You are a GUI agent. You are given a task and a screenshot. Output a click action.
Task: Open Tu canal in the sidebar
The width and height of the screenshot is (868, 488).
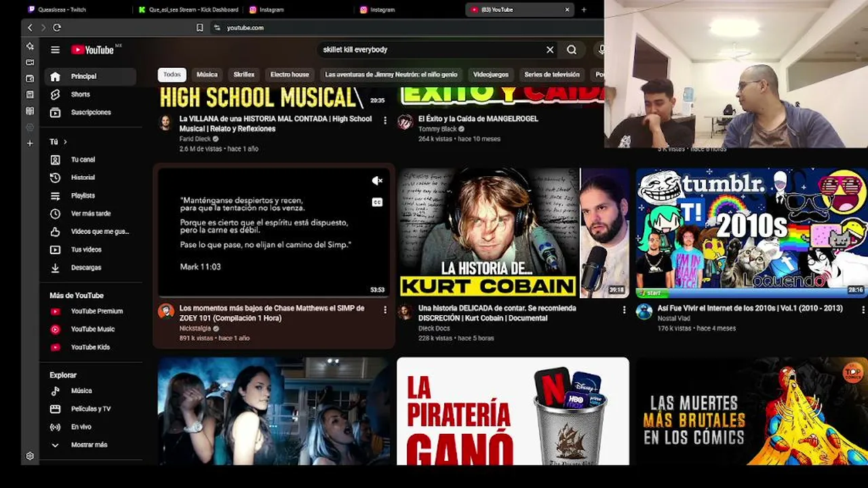(x=90, y=160)
